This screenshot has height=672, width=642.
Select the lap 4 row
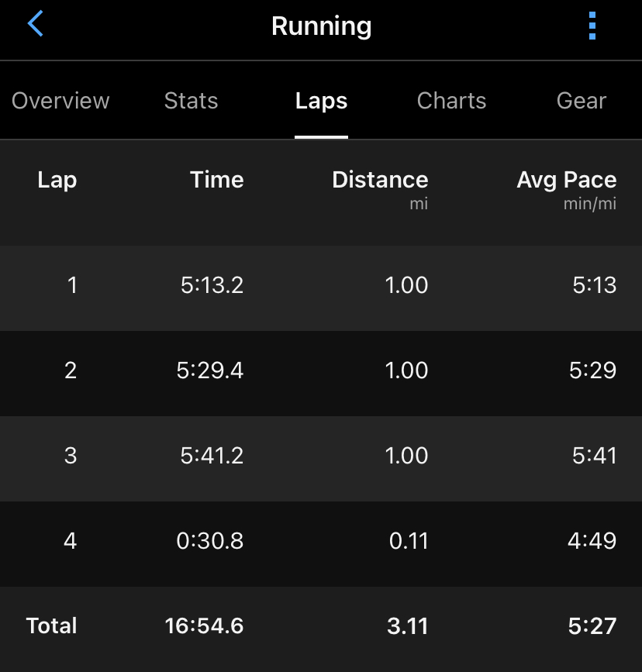point(321,541)
